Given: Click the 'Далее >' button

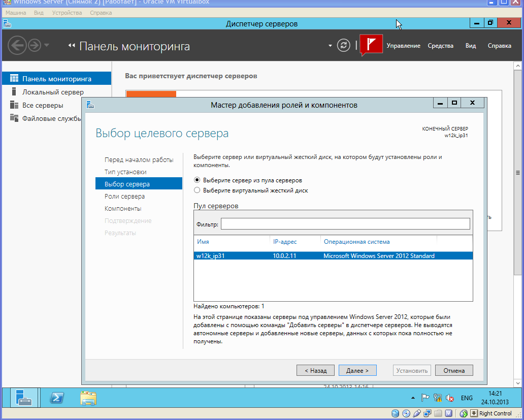Looking at the screenshot, I should pos(357,370).
